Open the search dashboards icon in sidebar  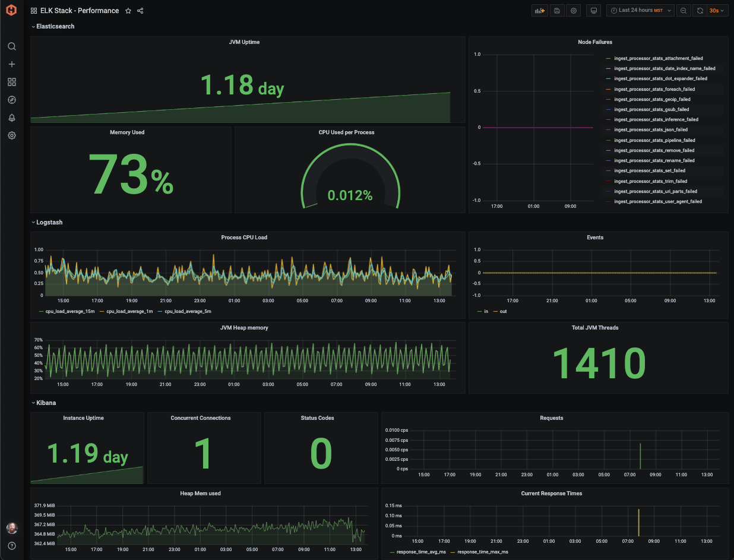pyautogui.click(x=11, y=46)
